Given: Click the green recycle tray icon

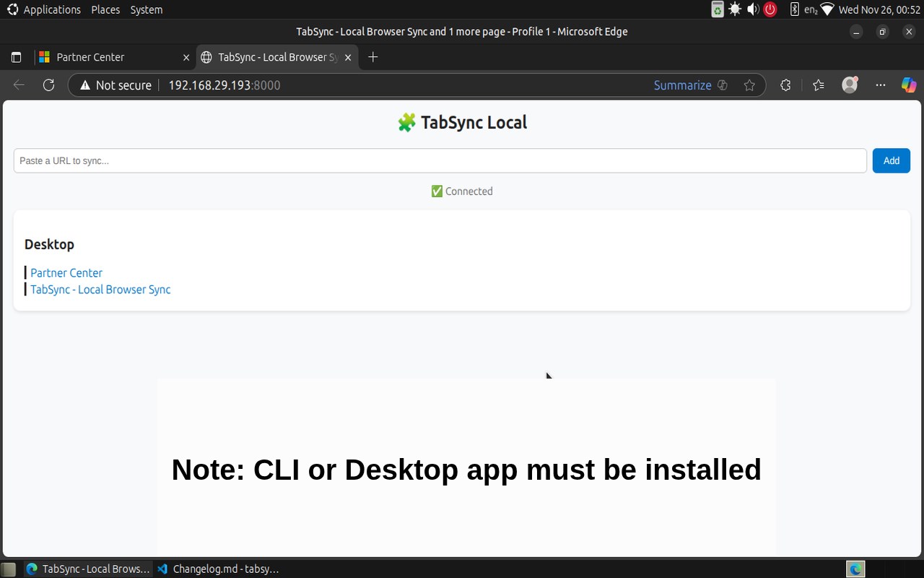Looking at the screenshot, I should (x=717, y=9).
